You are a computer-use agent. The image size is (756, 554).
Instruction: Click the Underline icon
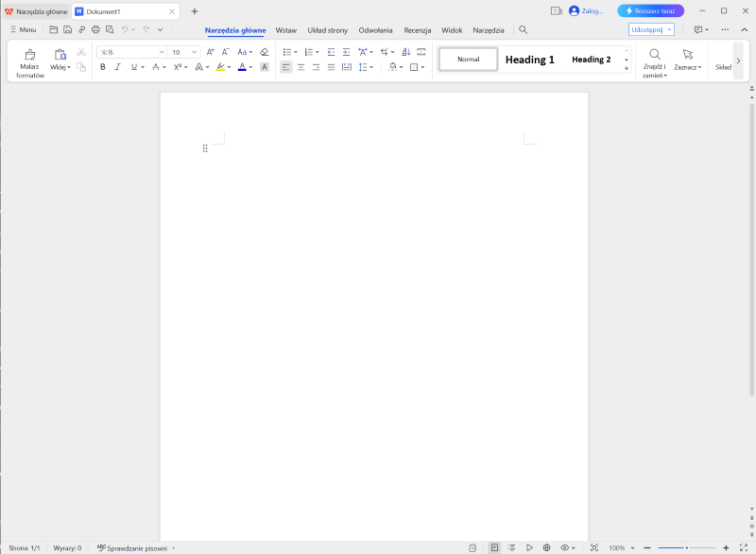(131, 66)
